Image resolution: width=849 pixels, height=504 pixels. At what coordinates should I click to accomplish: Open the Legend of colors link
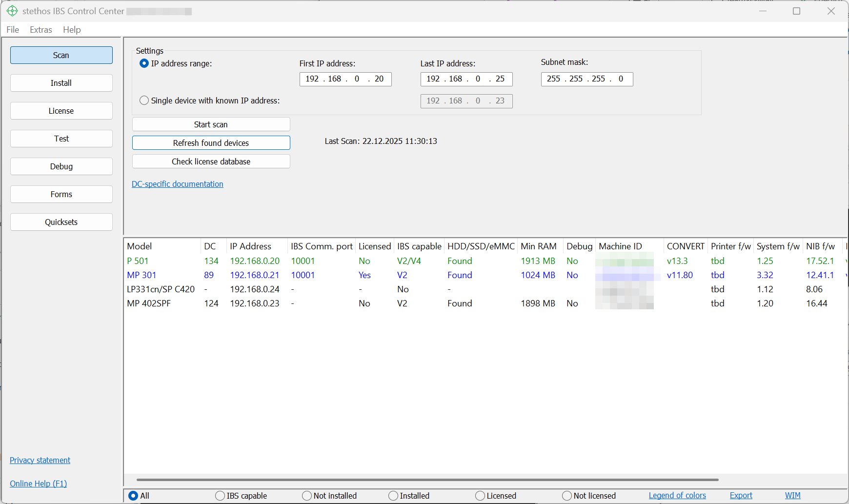click(x=677, y=496)
